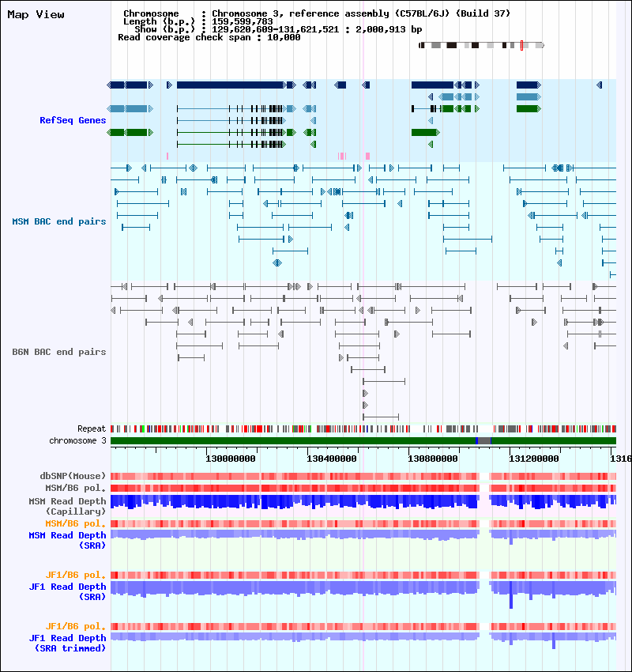Open the MSM Read Depth (SRA) link

pyautogui.click(x=68, y=541)
